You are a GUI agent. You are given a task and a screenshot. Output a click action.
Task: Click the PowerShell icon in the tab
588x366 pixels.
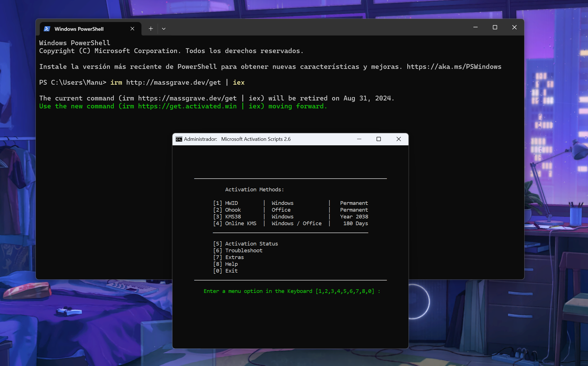coord(47,29)
